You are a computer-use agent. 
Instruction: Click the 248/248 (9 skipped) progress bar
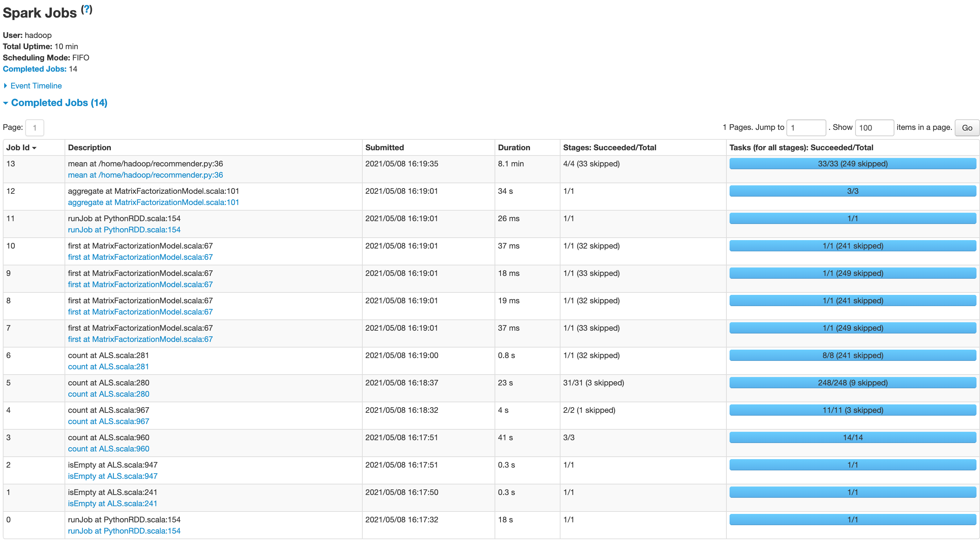(x=852, y=383)
